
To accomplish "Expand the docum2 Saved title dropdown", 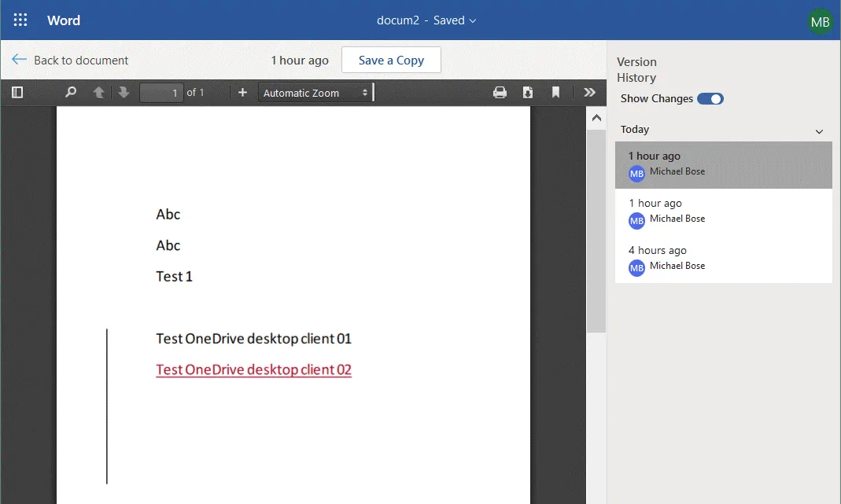I will [x=426, y=20].
